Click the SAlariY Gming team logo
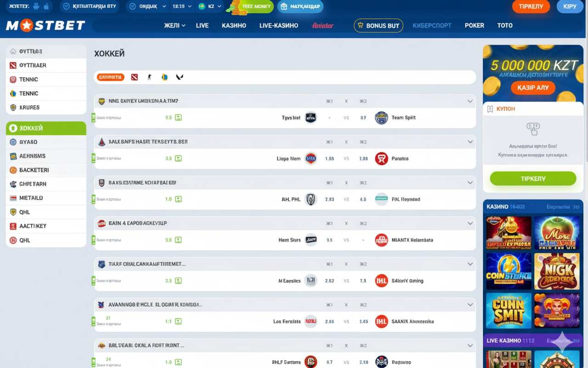 coord(381,281)
